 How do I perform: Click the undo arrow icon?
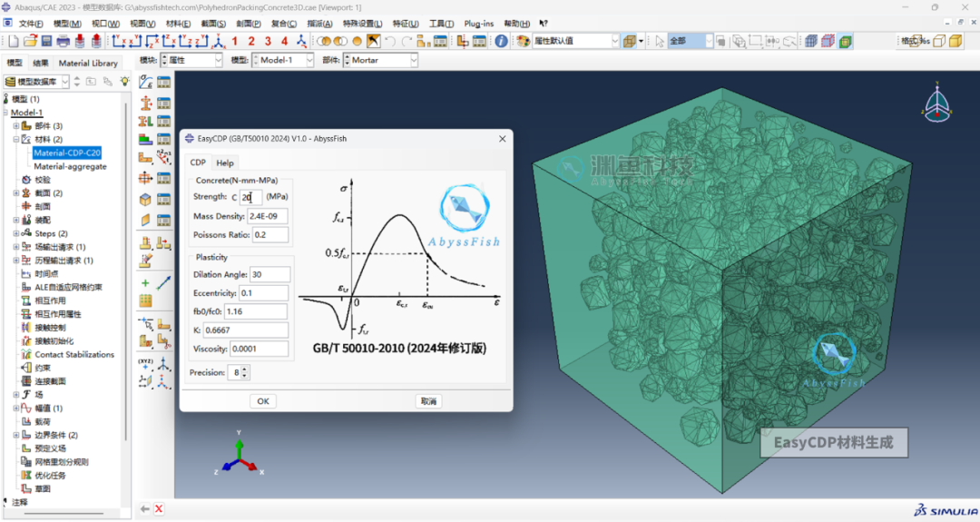click(x=390, y=41)
